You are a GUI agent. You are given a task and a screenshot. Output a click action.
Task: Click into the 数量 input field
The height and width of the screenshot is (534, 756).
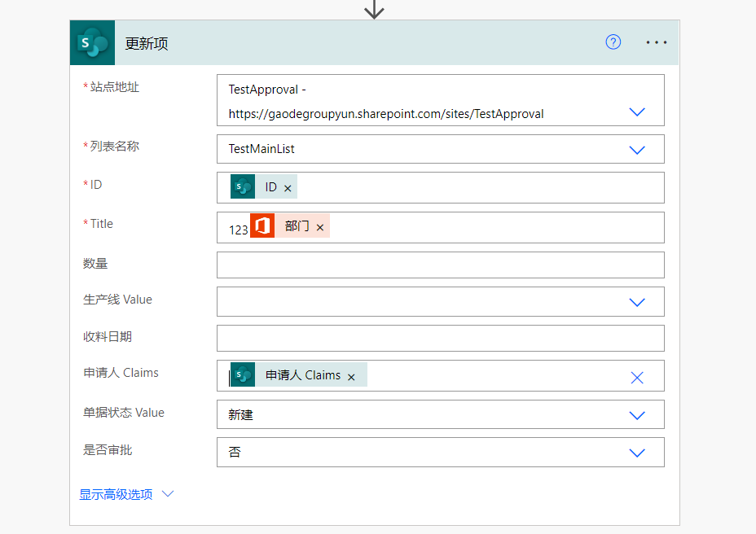[440, 265]
